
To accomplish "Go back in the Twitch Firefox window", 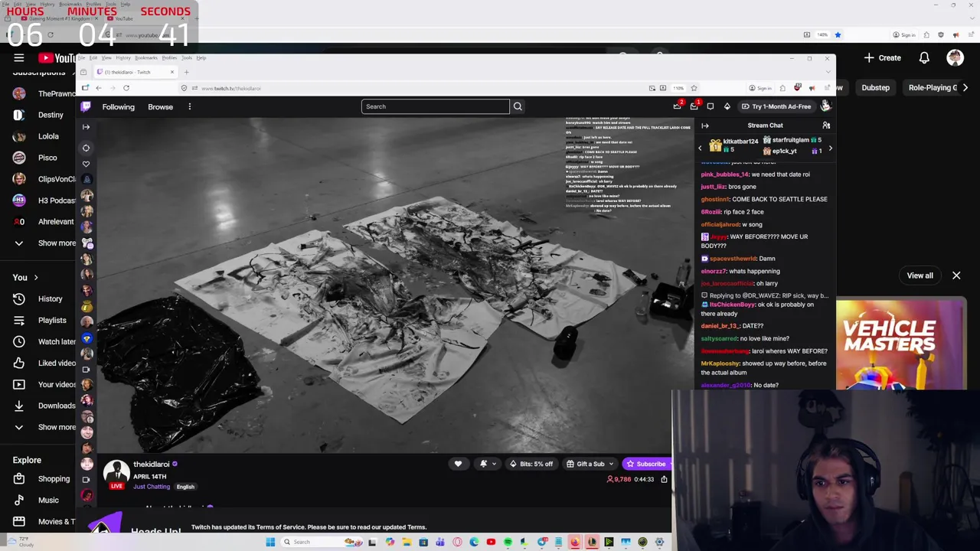I will click(x=98, y=88).
